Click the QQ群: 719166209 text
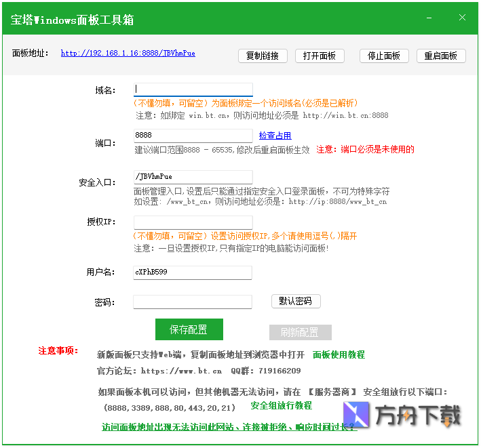The width and height of the screenshot is (481, 448). [266, 371]
